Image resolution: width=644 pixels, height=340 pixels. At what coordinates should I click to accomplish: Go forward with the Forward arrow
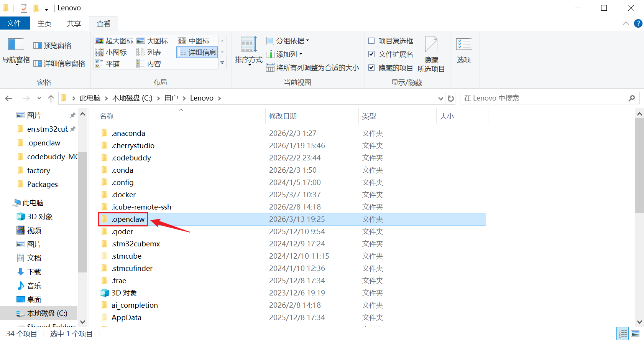[x=26, y=99]
